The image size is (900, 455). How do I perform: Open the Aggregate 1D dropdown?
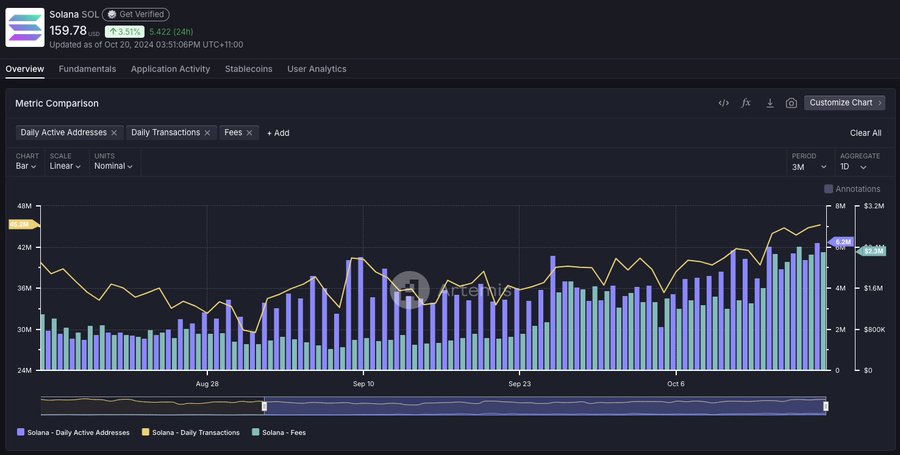pyautogui.click(x=853, y=167)
